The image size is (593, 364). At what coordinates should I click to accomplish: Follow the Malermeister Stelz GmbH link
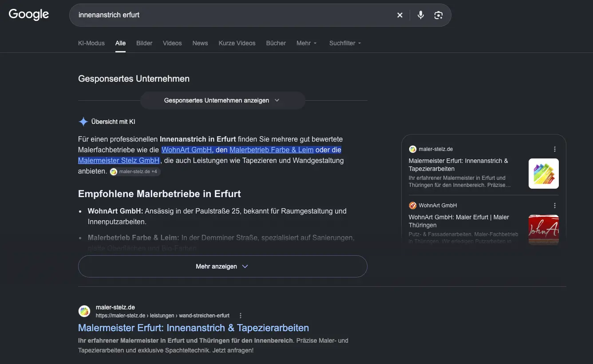[119, 160]
